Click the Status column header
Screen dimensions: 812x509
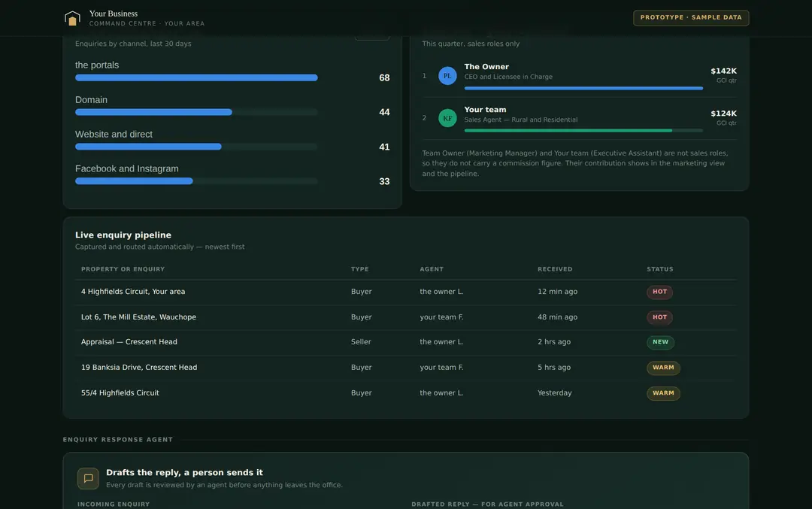[x=660, y=269]
